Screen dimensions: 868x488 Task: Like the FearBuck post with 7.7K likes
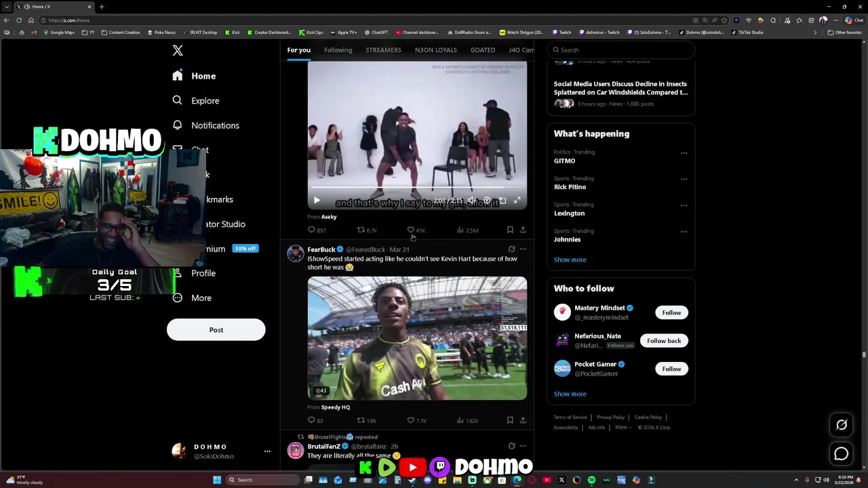(416, 421)
